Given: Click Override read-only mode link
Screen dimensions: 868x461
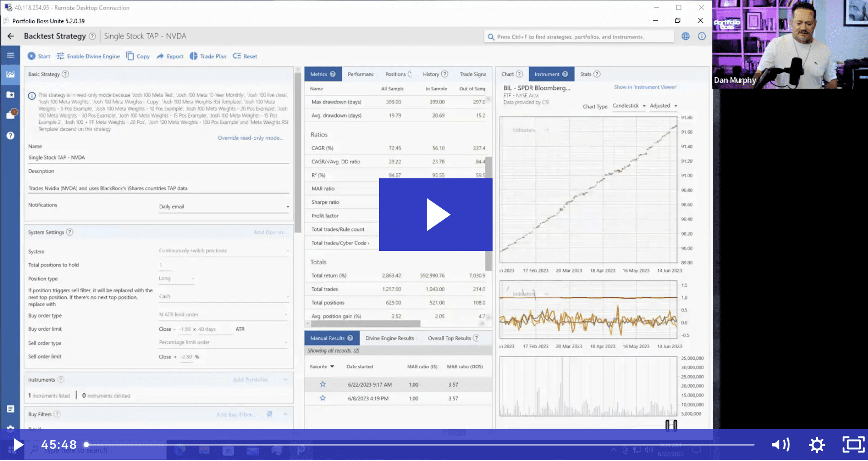Looking at the screenshot, I should click(x=250, y=138).
